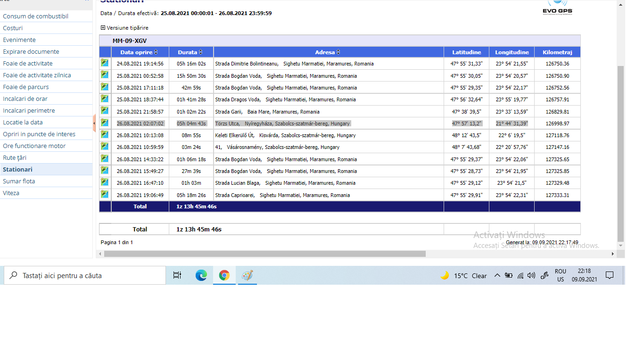The image size is (644, 362).
Task: Open map icon for Strada Dimitrie Bolintineanu row
Action: coord(104,63)
